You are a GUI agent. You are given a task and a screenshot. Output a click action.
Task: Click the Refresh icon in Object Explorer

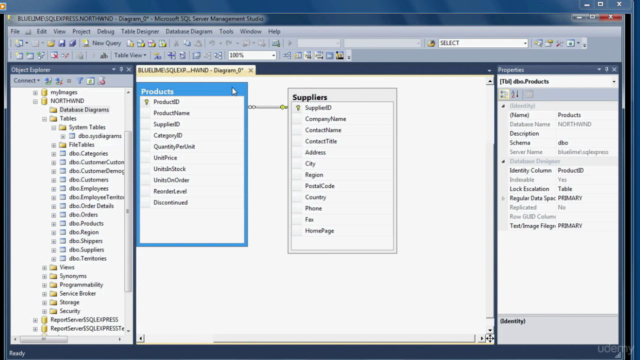coord(91,81)
